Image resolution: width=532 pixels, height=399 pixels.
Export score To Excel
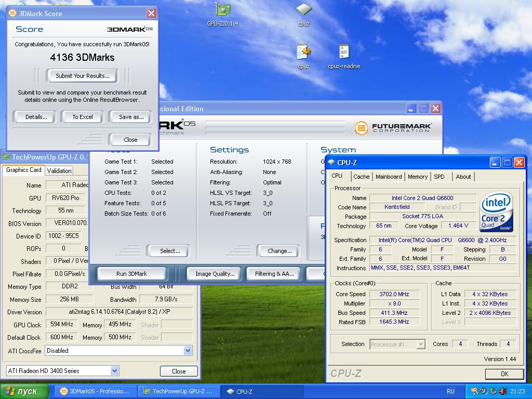tap(83, 117)
